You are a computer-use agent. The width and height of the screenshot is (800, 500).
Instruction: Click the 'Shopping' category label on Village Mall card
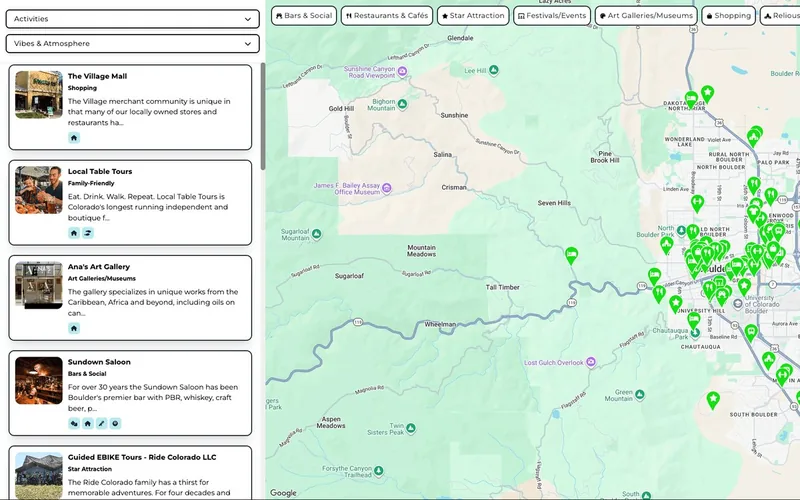pos(82,88)
